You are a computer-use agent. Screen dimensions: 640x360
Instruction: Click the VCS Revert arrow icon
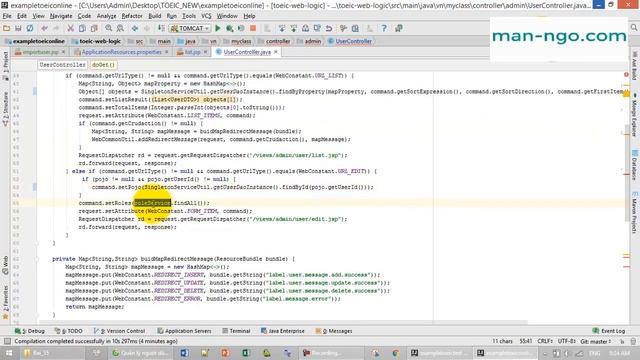[x=329, y=28]
